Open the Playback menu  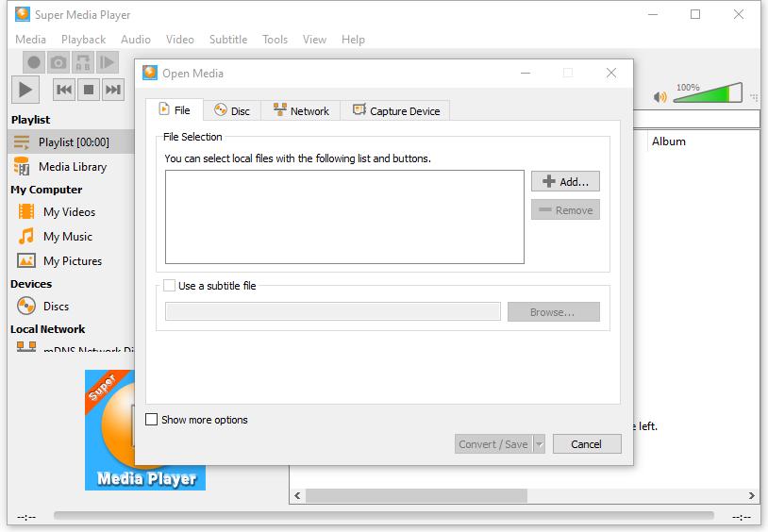coord(83,40)
